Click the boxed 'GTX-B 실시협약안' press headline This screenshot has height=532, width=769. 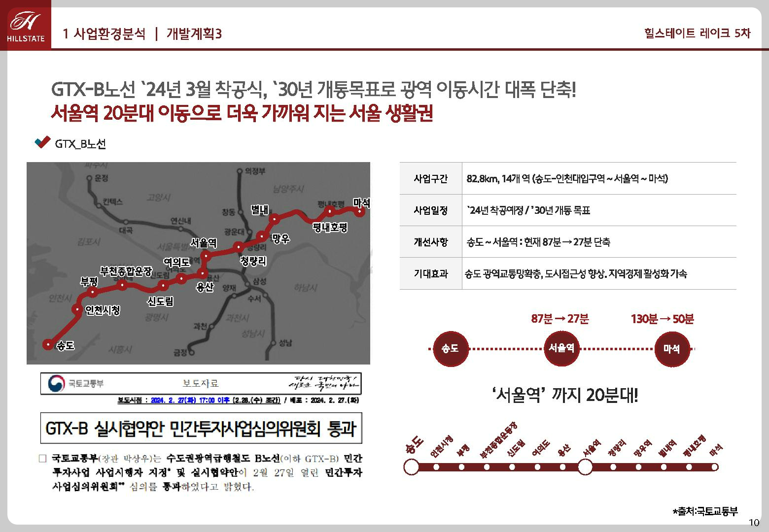tap(201, 428)
